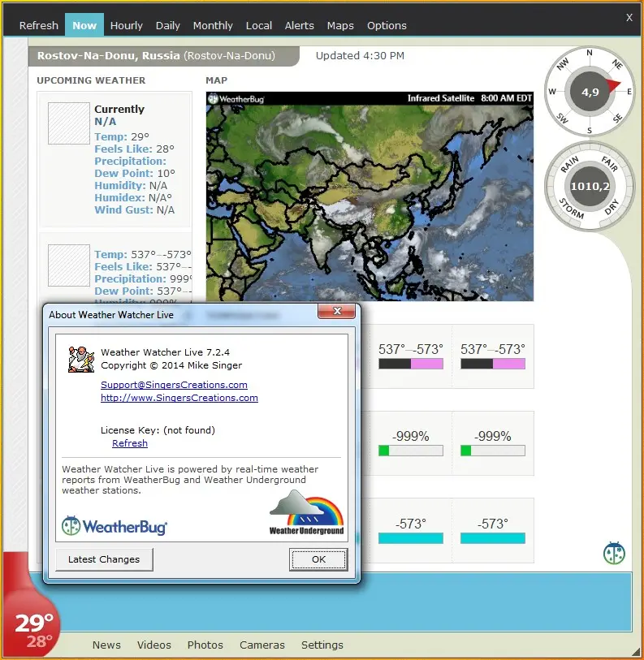Open the Monthly tab
Viewport: 644px width, 660px height.
213,26
